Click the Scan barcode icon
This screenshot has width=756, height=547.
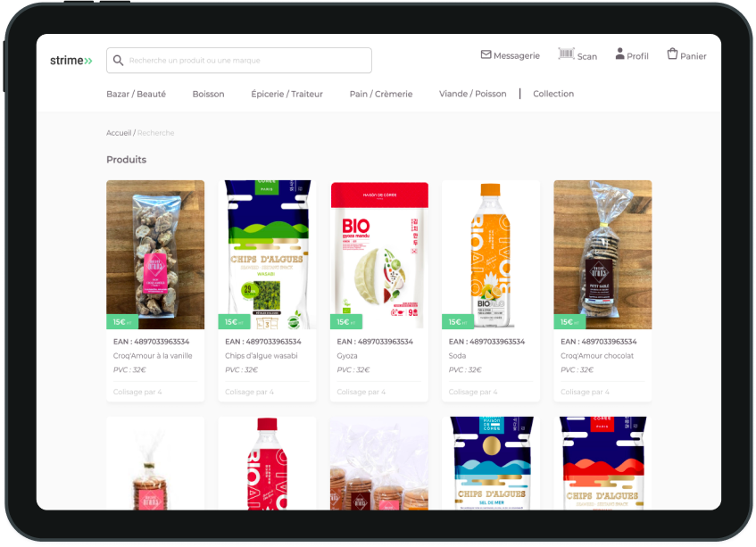[x=567, y=54]
